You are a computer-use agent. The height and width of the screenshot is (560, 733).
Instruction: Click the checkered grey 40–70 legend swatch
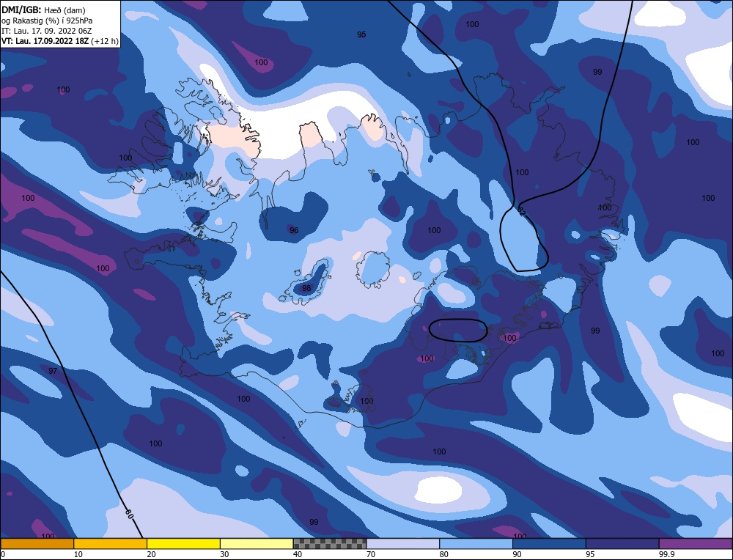point(330,544)
